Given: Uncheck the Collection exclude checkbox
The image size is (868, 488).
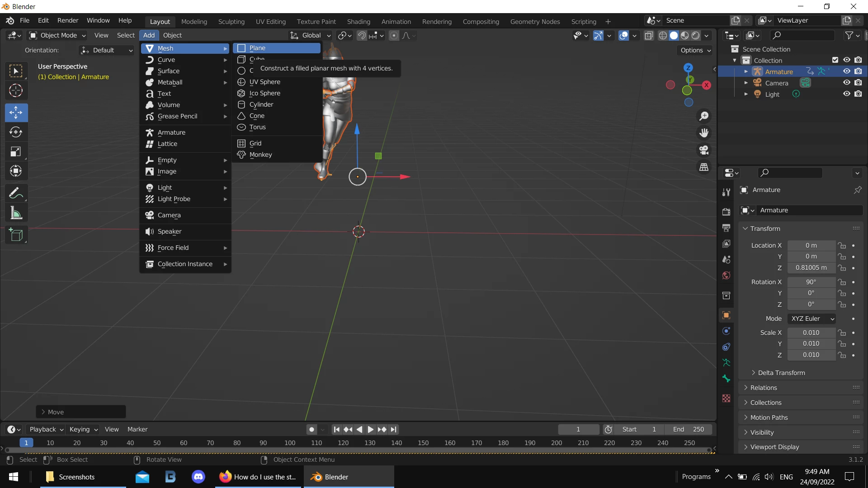Looking at the screenshot, I should point(835,60).
